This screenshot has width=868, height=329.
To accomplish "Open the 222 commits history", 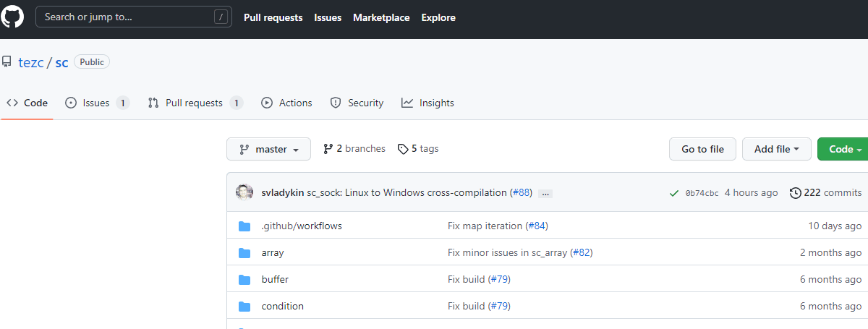I will (825, 192).
